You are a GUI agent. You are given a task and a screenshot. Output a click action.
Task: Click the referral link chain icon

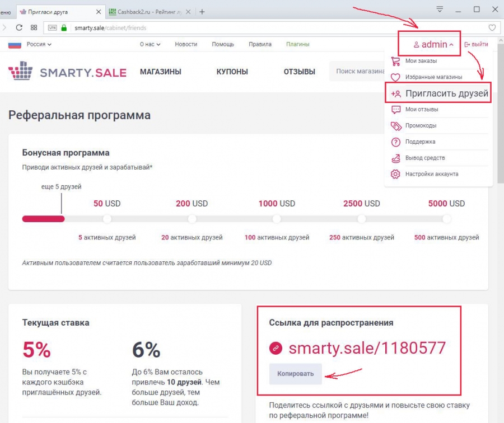[276, 348]
